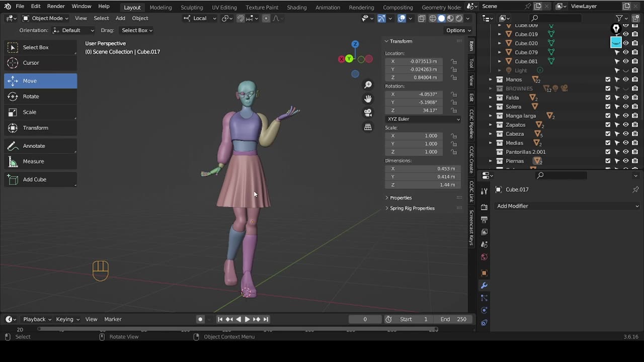This screenshot has width=644, height=362.
Task: Open the Render properties tab
Action: coord(484,207)
